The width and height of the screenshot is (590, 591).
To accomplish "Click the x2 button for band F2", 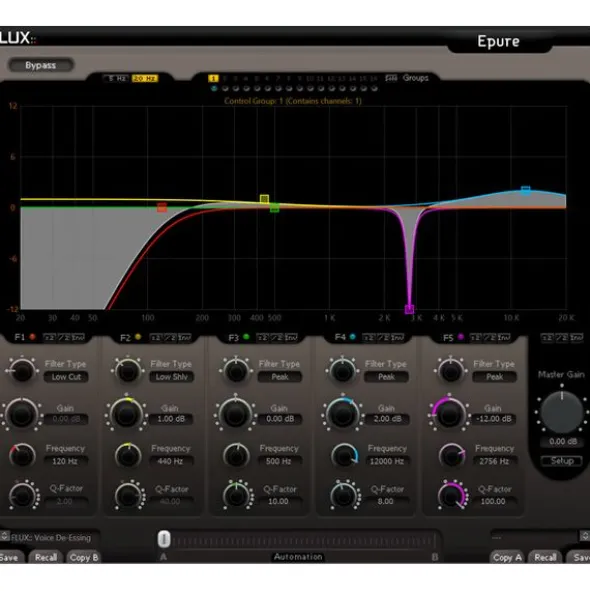I will pos(156,337).
